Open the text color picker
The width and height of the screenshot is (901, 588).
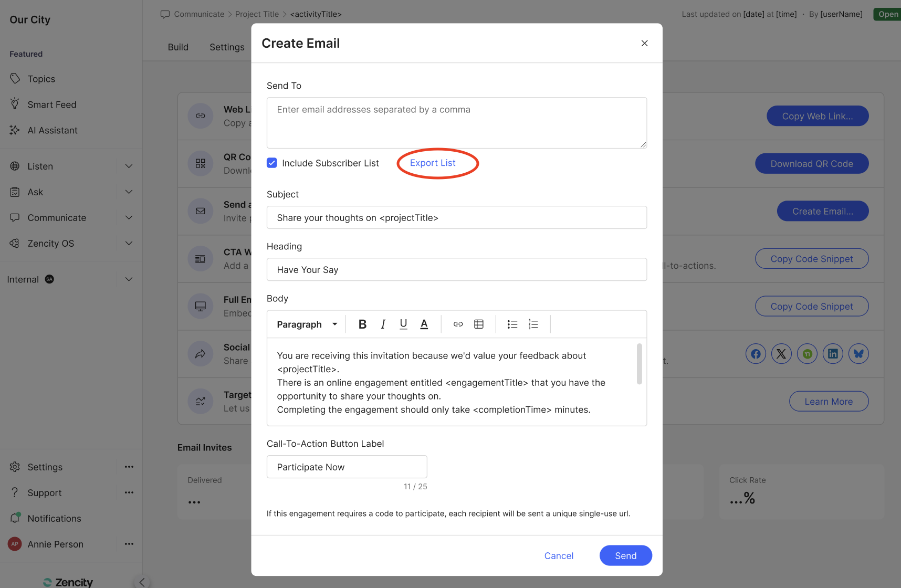coord(424,324)
